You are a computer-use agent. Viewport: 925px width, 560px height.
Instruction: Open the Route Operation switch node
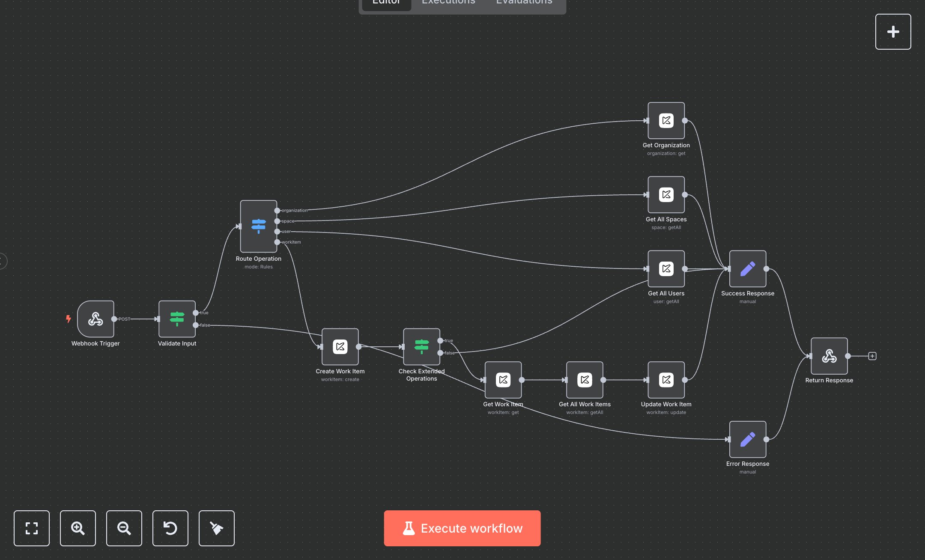coord(258,227)
